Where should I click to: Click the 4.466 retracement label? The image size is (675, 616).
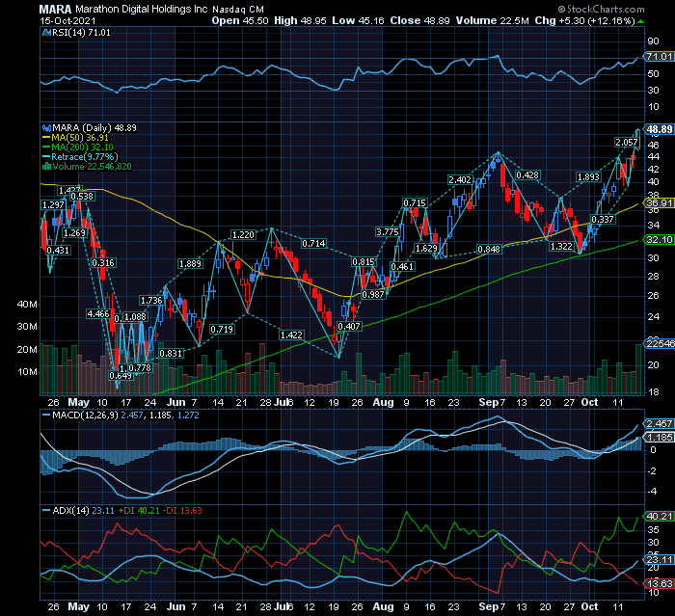click(98, 314)
